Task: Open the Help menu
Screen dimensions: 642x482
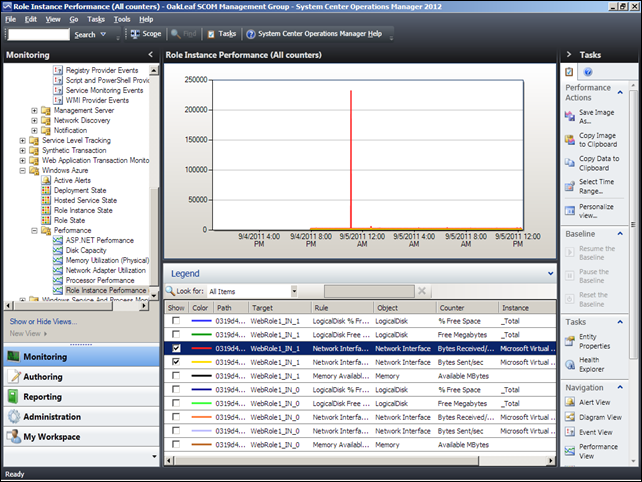Action: [146, 19]
